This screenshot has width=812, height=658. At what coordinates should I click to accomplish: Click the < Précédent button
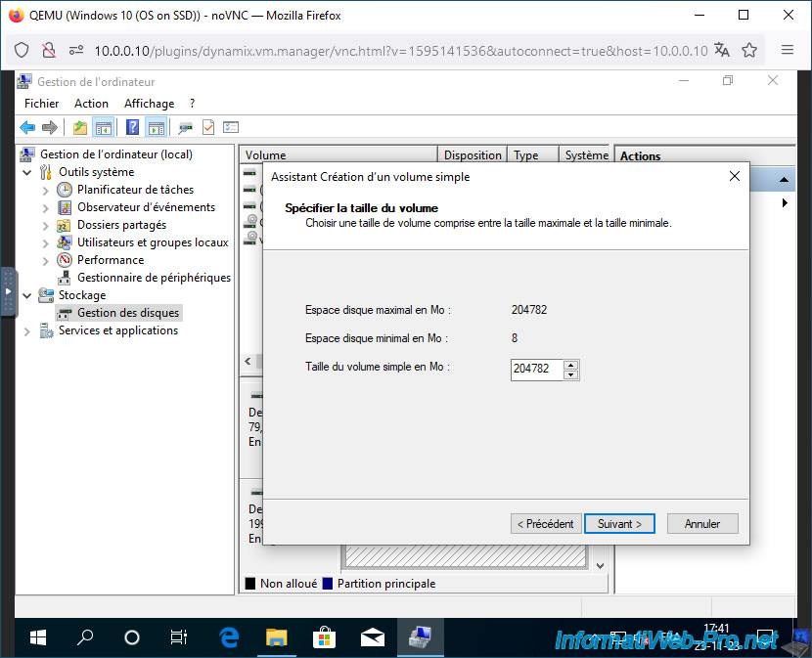click(546, 523)
